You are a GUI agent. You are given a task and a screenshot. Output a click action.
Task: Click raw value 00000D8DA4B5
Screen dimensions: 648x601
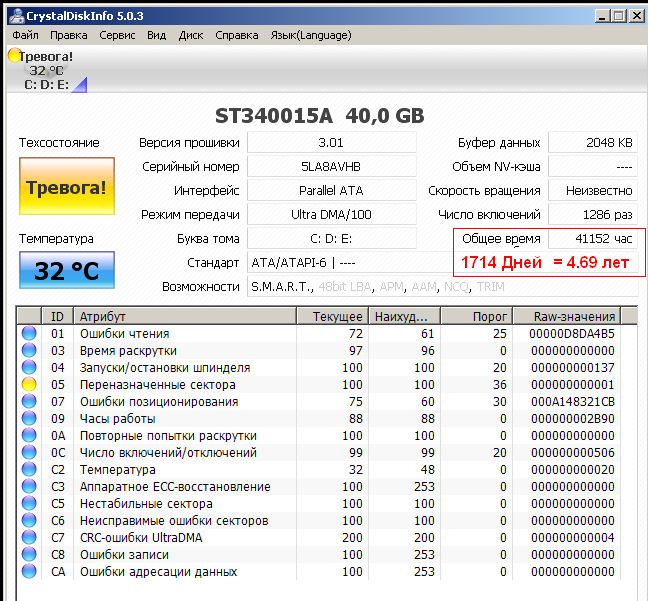tap(572, 334)
